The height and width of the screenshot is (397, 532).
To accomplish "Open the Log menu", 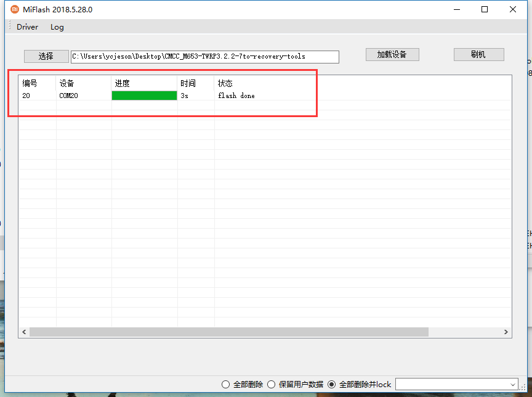I will pos(57,27).
